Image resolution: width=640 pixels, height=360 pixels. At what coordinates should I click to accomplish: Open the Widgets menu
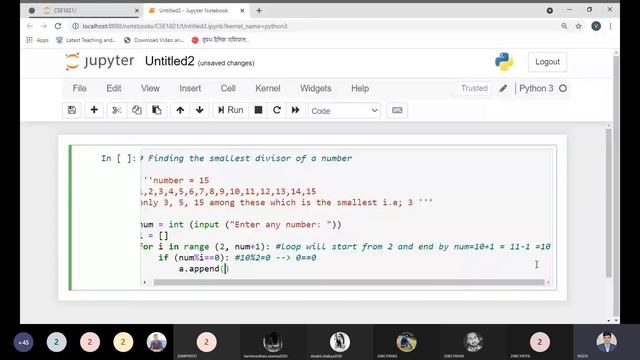pyautogui.click(x=316, y=88)
